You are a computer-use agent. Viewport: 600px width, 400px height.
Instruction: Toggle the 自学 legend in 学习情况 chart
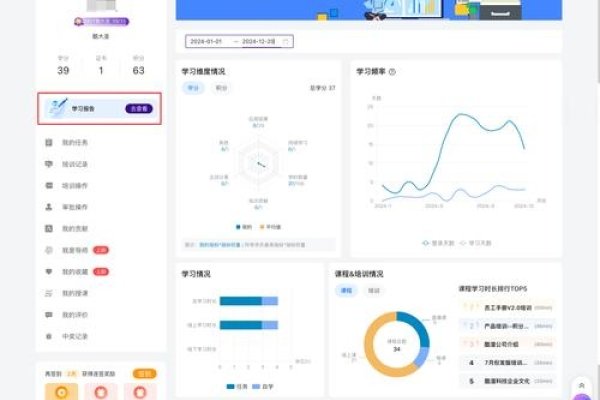tap(263, 387)
